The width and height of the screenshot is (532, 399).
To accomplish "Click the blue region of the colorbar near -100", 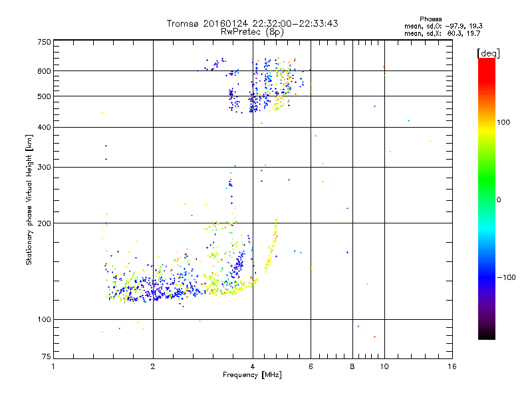I will click(x=487, y=277).
